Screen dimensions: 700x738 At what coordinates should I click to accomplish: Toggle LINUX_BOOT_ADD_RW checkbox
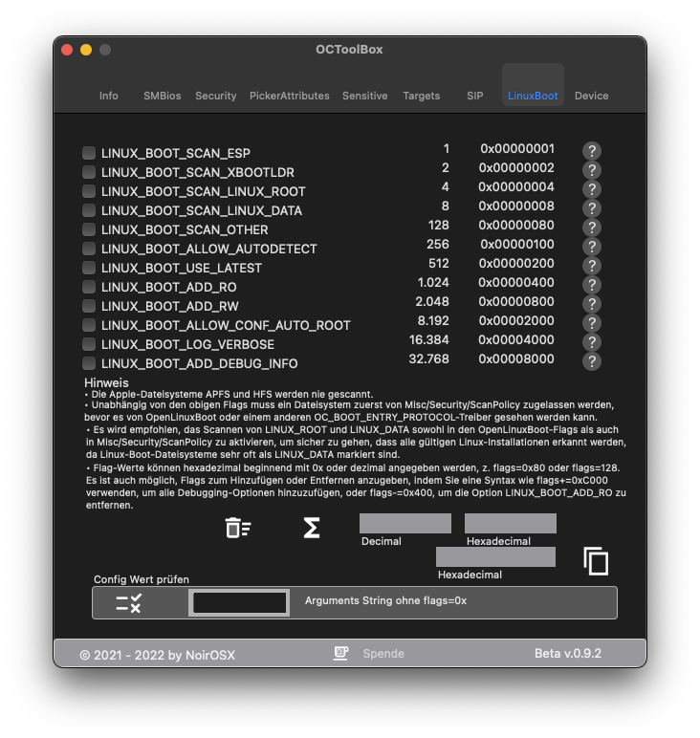pos(89,306)
